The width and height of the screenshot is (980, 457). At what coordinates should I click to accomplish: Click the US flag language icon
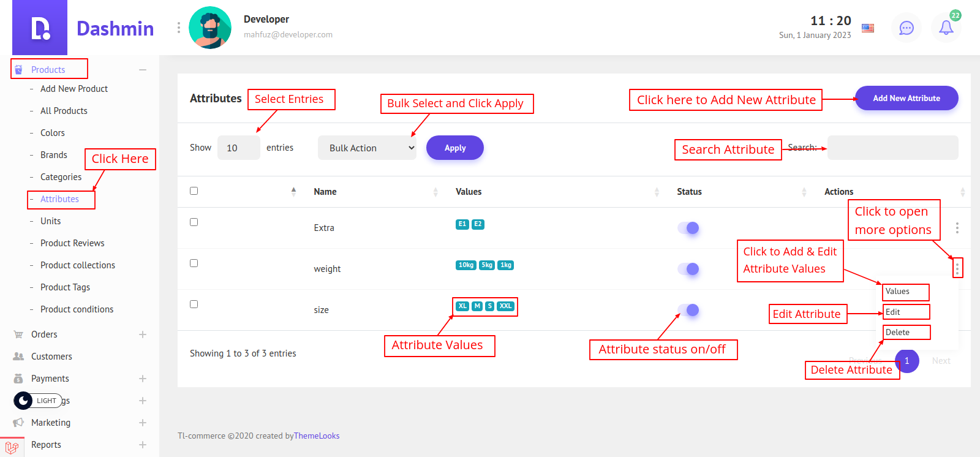point(867,28)
